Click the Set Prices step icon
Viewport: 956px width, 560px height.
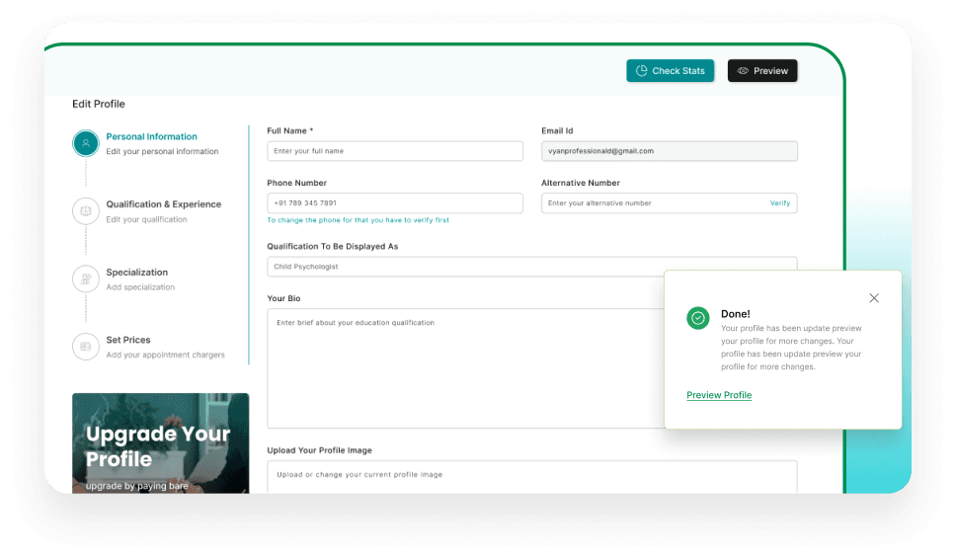point(86,347)
